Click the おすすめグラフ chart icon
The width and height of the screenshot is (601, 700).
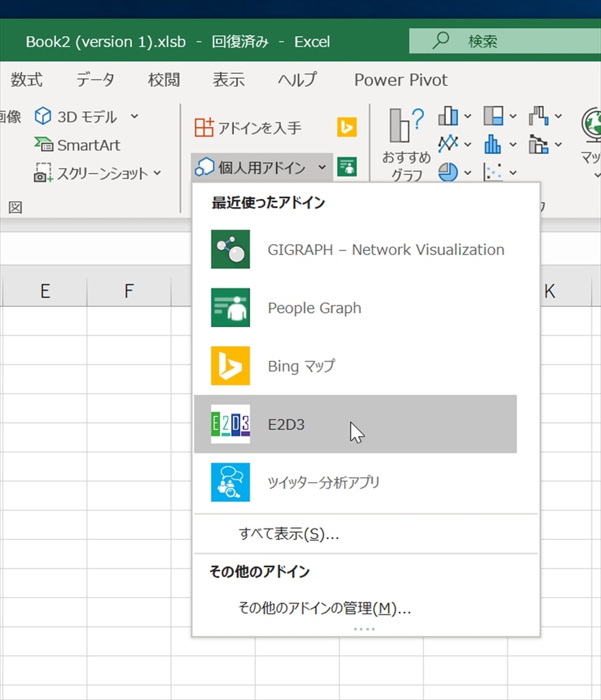(406, 124)
